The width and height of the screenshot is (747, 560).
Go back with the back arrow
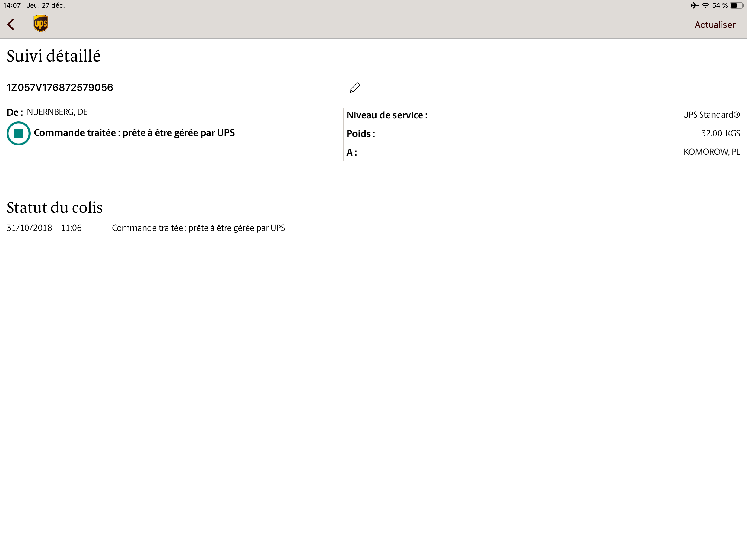(11, 24)
